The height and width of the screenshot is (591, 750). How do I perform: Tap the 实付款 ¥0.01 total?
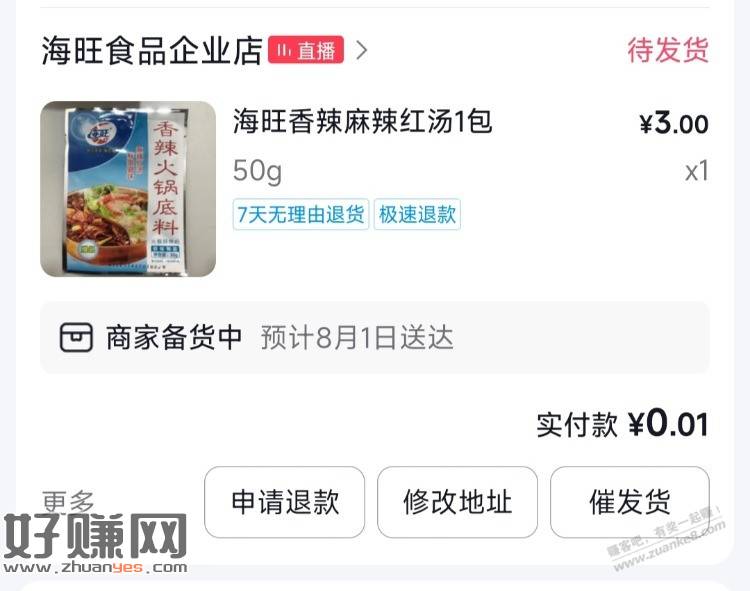click(x=622, y=424)
